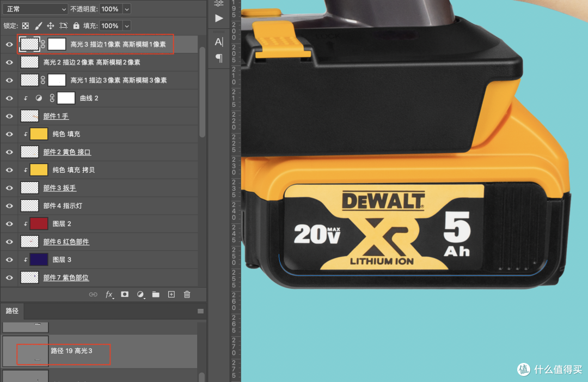Click delete layer trash icon

point(187,295)
